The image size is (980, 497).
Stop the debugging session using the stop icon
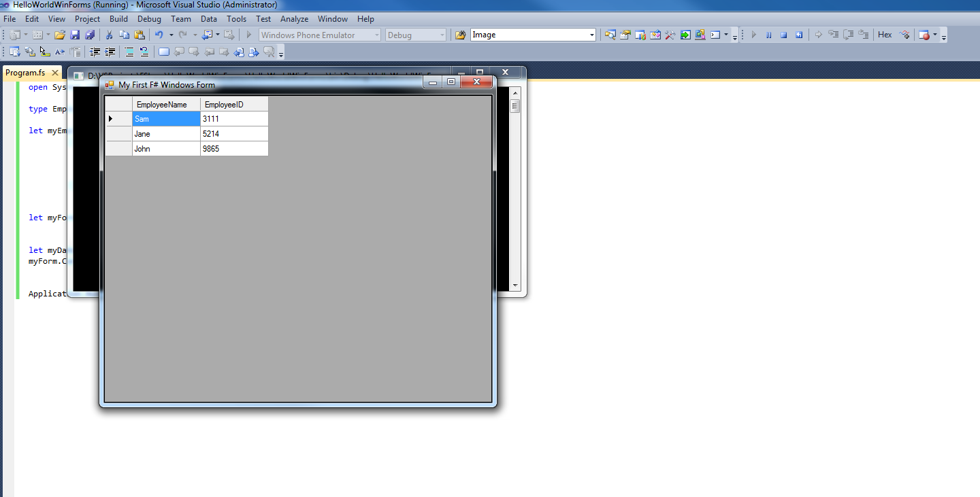(783, 34)
